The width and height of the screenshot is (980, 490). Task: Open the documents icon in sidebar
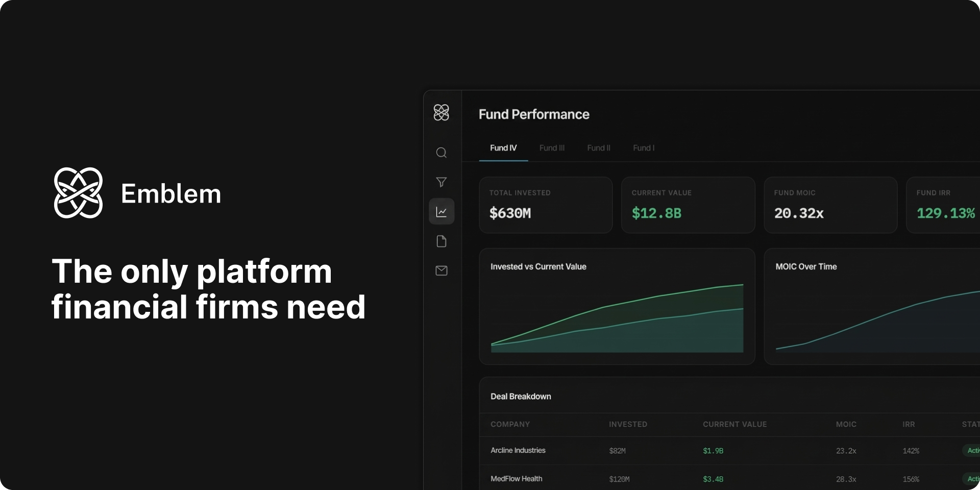tap(442, 241)
